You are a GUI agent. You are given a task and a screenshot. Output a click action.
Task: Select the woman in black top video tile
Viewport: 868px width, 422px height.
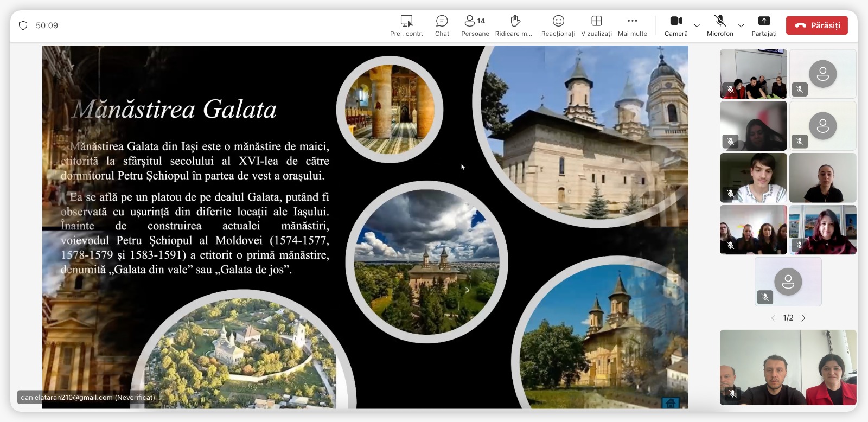coord(822,178)
